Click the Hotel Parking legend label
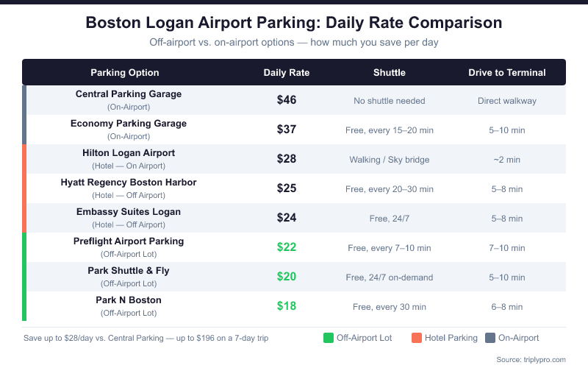 click(451, 338)
